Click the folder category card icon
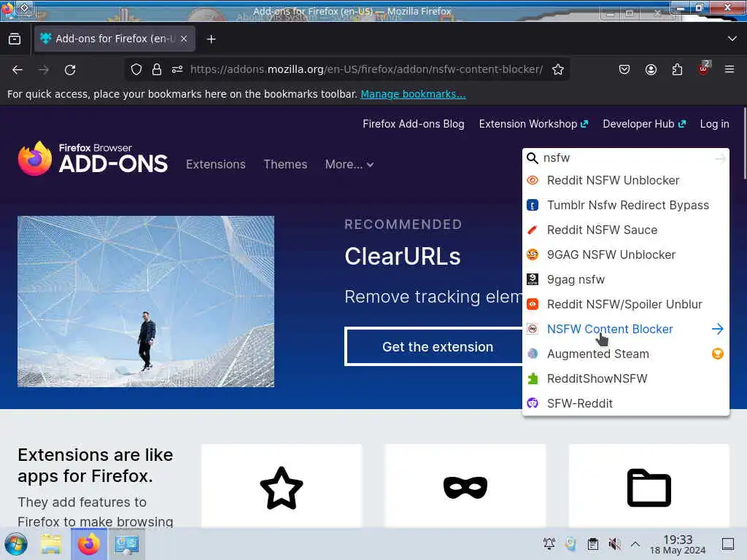The height and width of the screenshot is (560, 747). pos(649,488)
